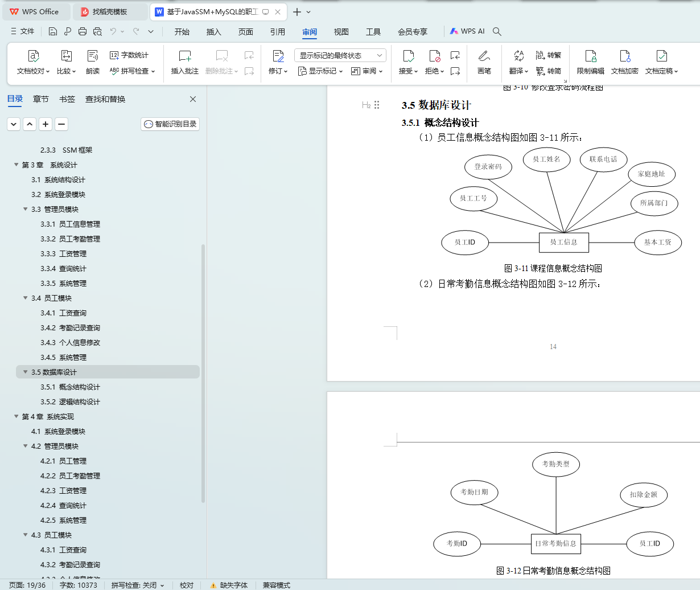Click the undo arrow icon

113,31
